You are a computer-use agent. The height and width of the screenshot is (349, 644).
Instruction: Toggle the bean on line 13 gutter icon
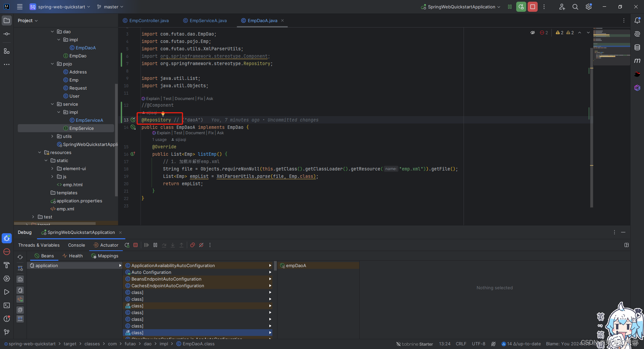coord(133,120)
